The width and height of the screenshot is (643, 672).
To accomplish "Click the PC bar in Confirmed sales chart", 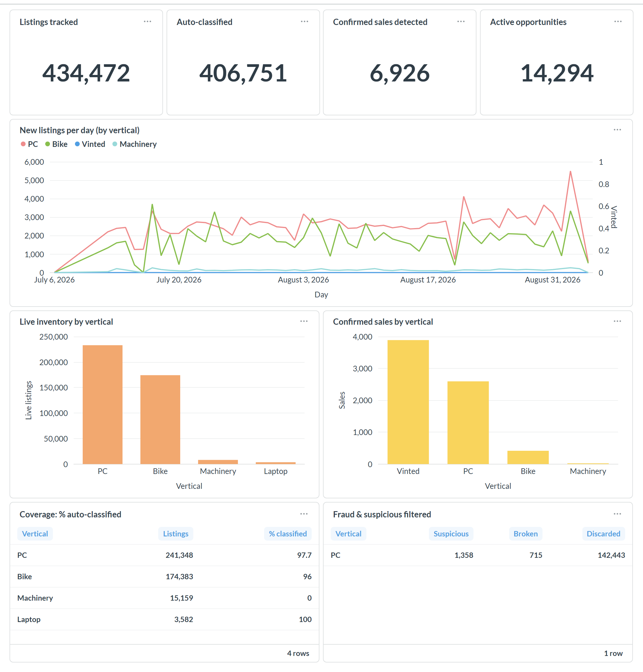I will (x=468, y=423).
